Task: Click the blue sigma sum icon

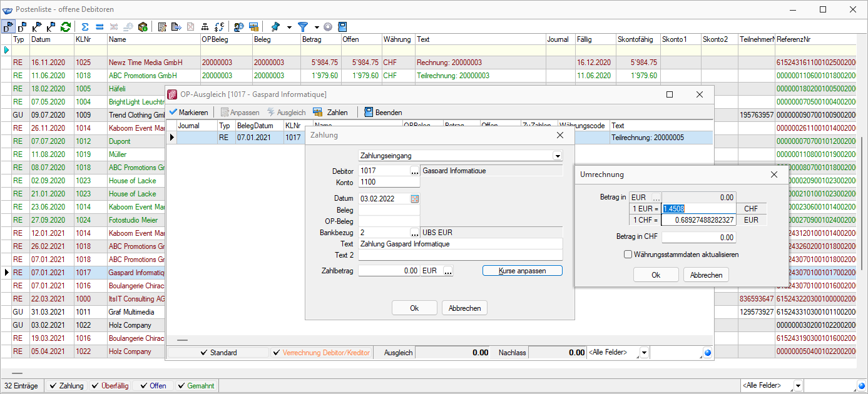Action: pos(85,27)
